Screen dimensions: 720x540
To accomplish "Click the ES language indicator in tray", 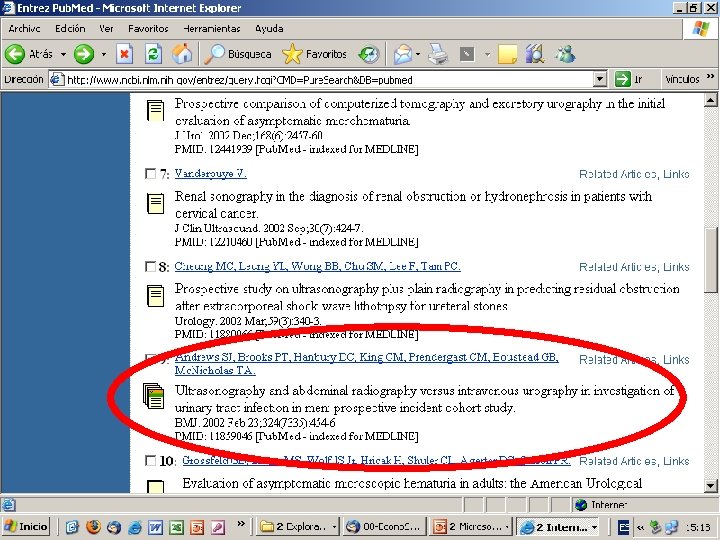I will pos(623,527).
